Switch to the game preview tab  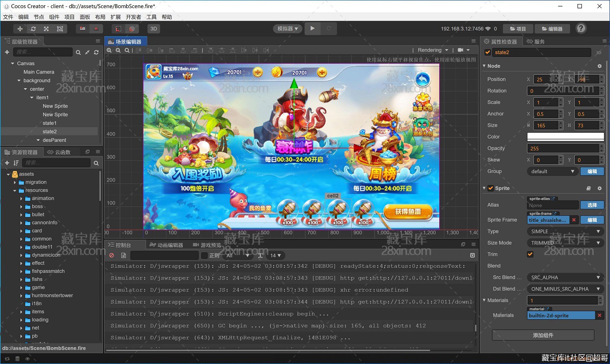(207, 245)
